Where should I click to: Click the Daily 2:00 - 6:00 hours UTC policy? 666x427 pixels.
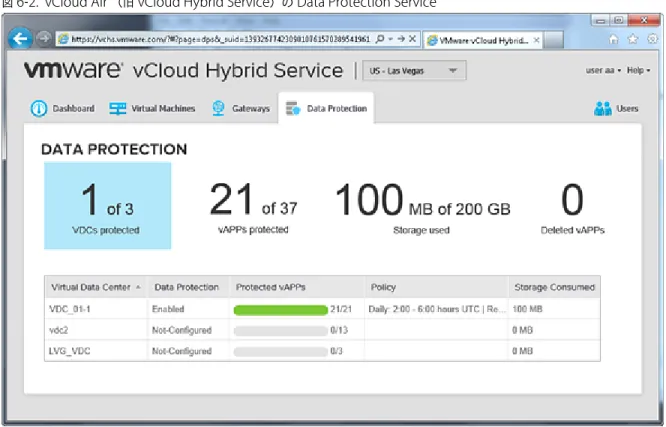pyautogui.click(x=437, y=309)
